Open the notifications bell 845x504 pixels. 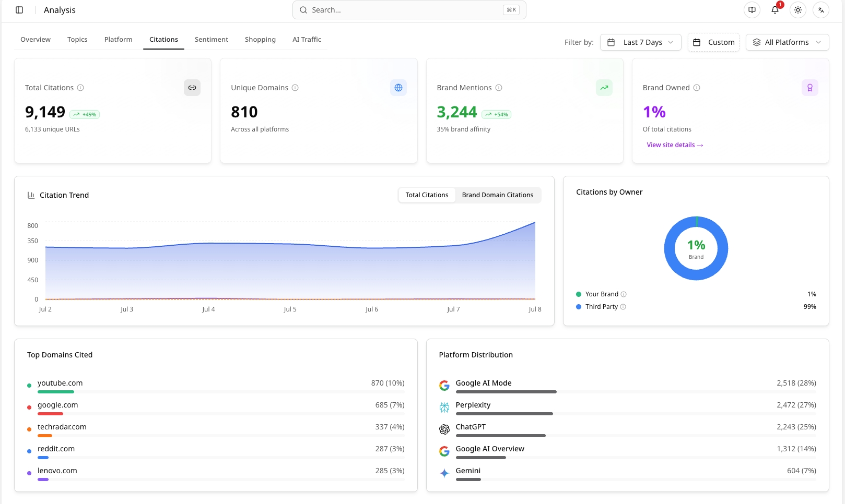click(x=775, y=10)
